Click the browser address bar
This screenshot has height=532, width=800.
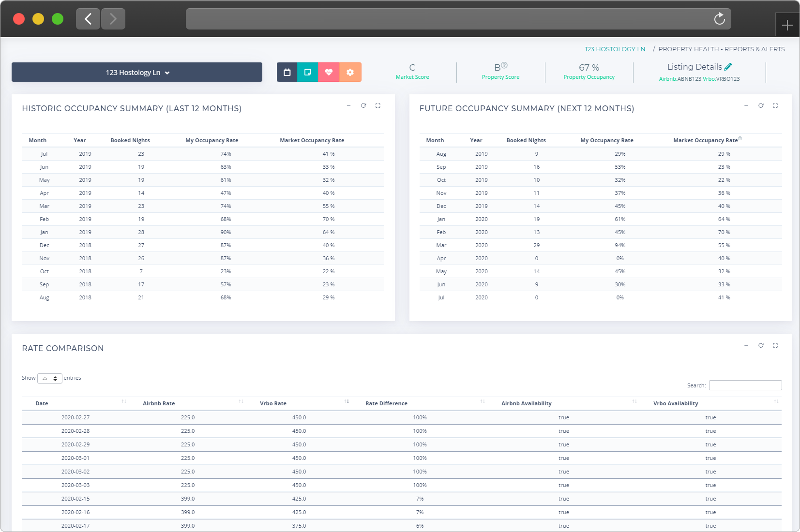click(458, 19)
